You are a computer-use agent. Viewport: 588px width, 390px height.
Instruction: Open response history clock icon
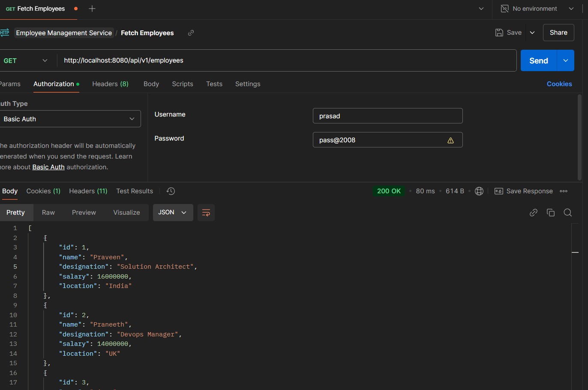tap(171, 191)
